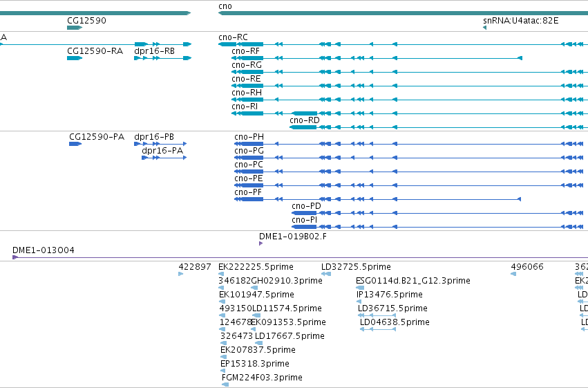Select the LD04638.5prime EST label
588x388 pixels.
395,323
